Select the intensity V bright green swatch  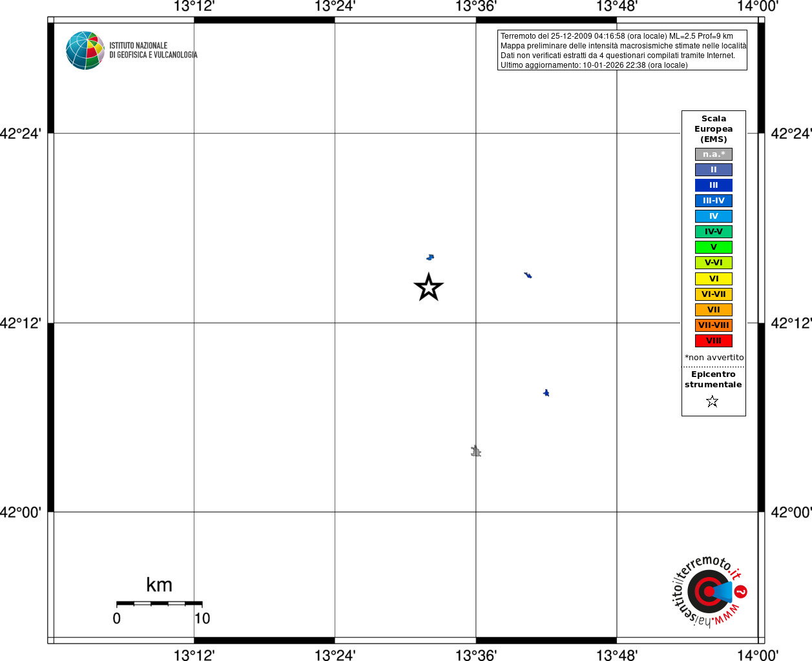pos(714,247)
